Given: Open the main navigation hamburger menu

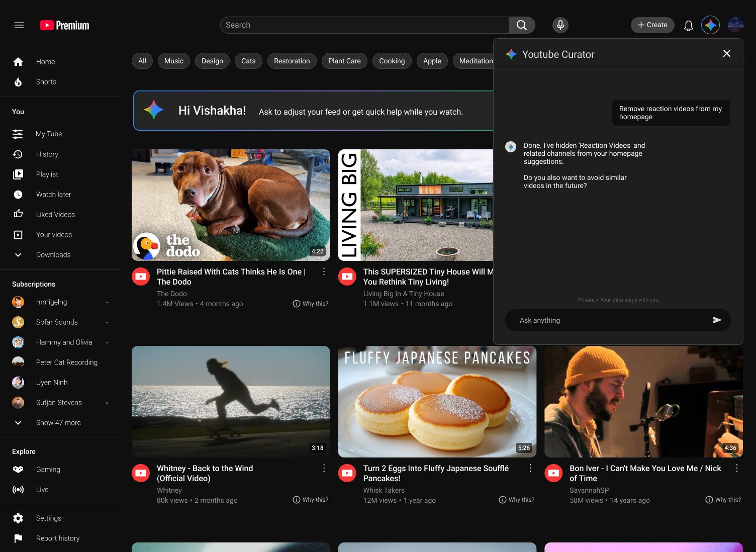Looking at the screenshot, I should [x=19, y=25].
